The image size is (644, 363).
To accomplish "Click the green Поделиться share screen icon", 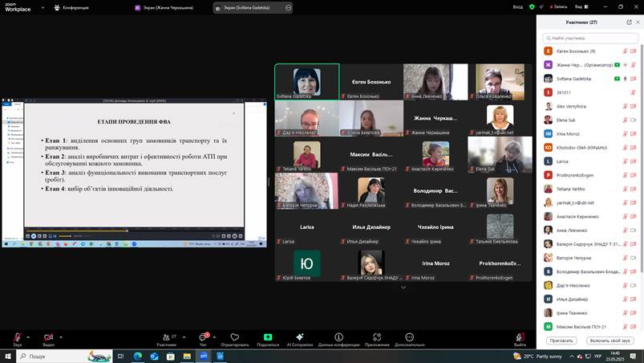I will tap(268, 338).
